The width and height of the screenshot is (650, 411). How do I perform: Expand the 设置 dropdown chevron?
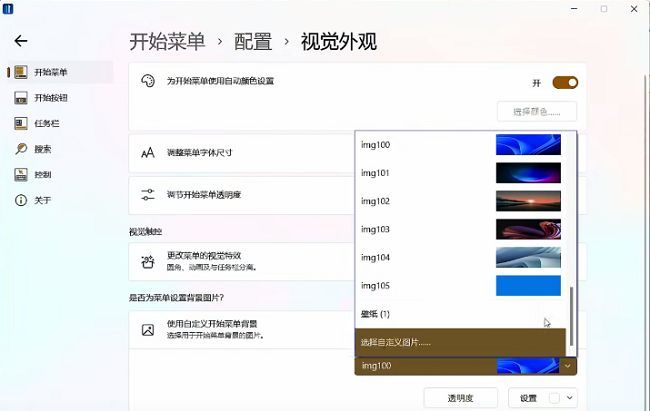[570, 398]
